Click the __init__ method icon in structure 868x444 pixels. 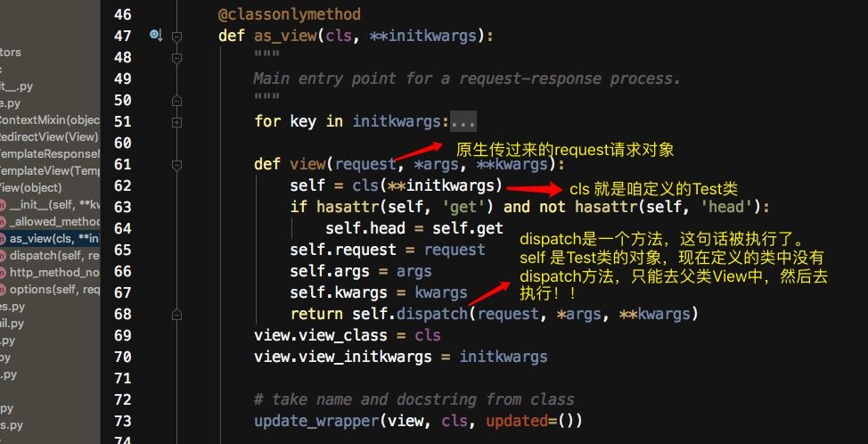point(2,205)
